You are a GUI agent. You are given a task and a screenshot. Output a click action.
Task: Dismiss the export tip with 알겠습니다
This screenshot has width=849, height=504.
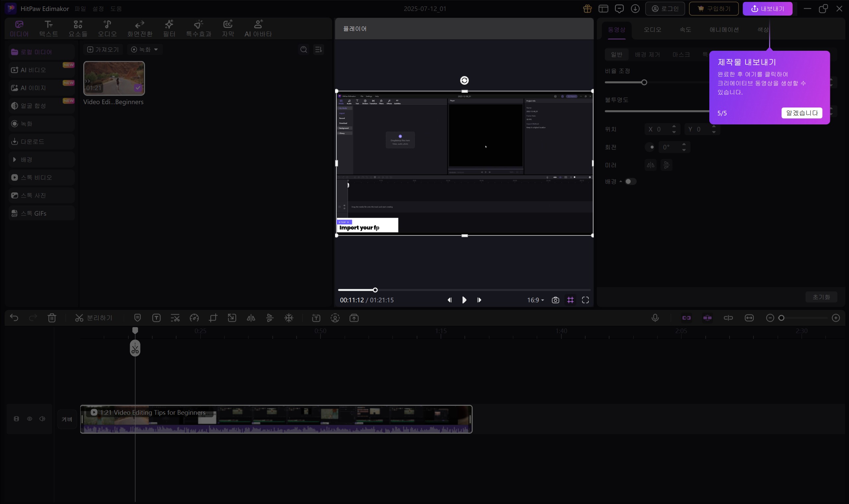tap(802, 113)
